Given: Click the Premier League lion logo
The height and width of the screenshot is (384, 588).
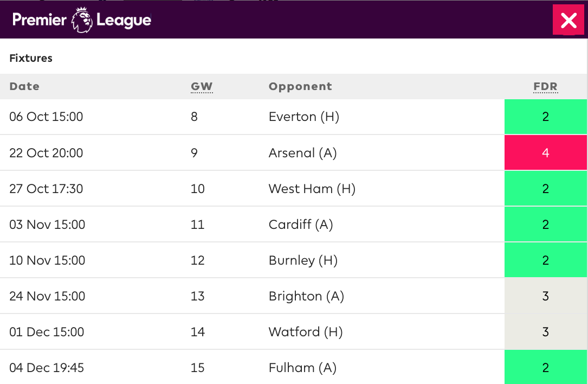Looking at the screenshot, I should [x=82, y=20].
